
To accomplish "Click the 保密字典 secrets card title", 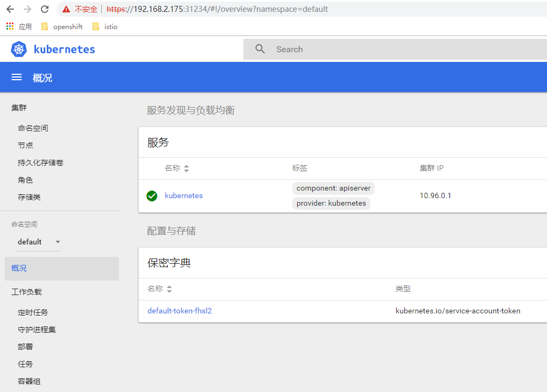I will pos(169,263).
